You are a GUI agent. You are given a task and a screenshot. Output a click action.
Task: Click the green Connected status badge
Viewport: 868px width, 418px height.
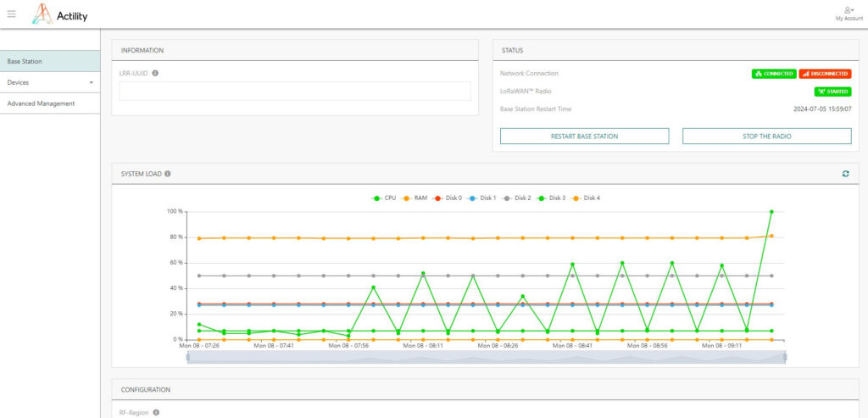click(x=773, y=74)
